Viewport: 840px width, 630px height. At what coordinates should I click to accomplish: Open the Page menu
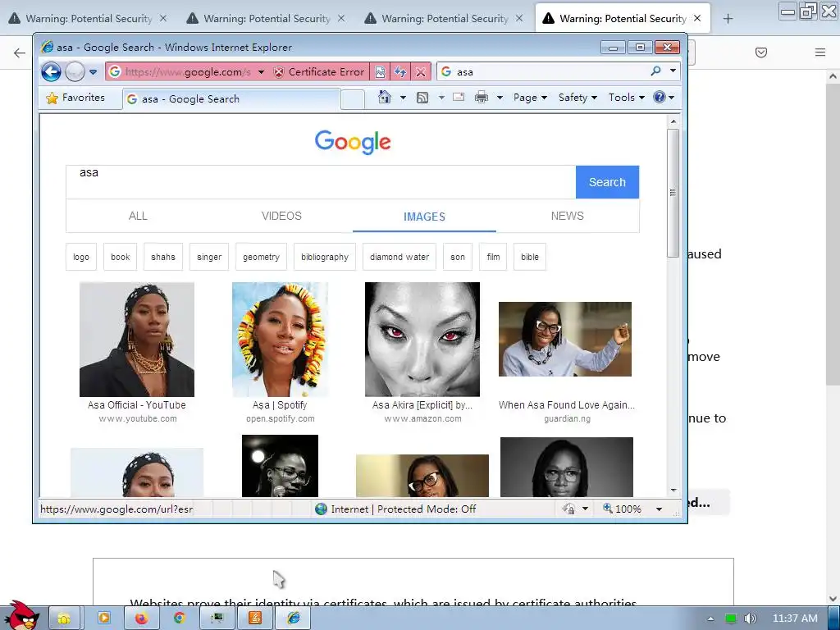[x=530, y=98]
